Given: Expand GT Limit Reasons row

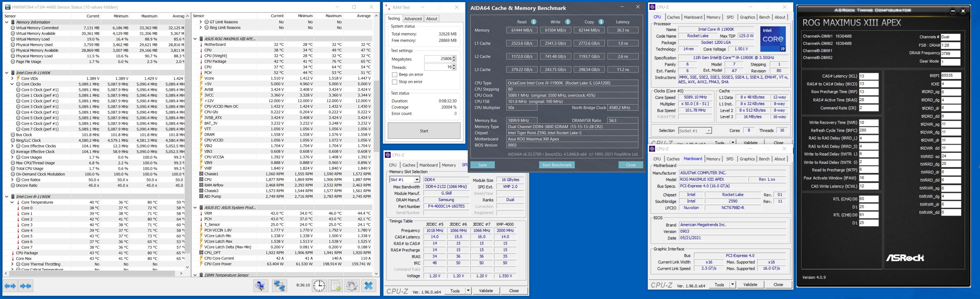Looking at the screenshot, I should tap(200, 22).
